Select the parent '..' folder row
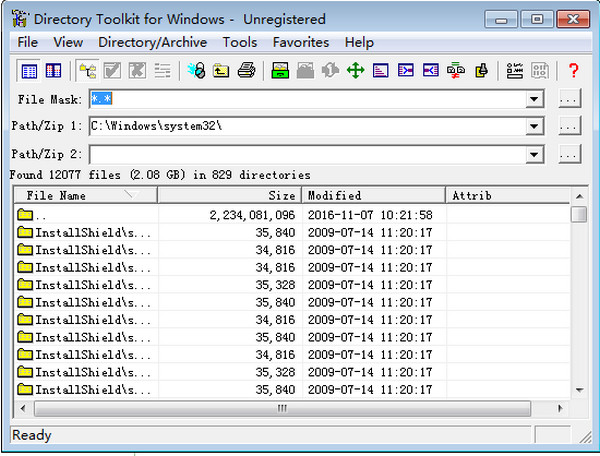 pyautogui.click(x=292, y=215)
